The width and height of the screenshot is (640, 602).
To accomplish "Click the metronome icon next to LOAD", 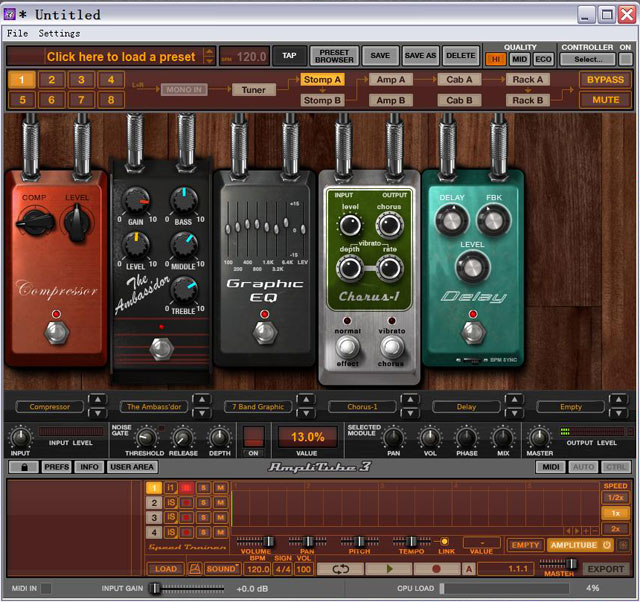I will 195,569.
